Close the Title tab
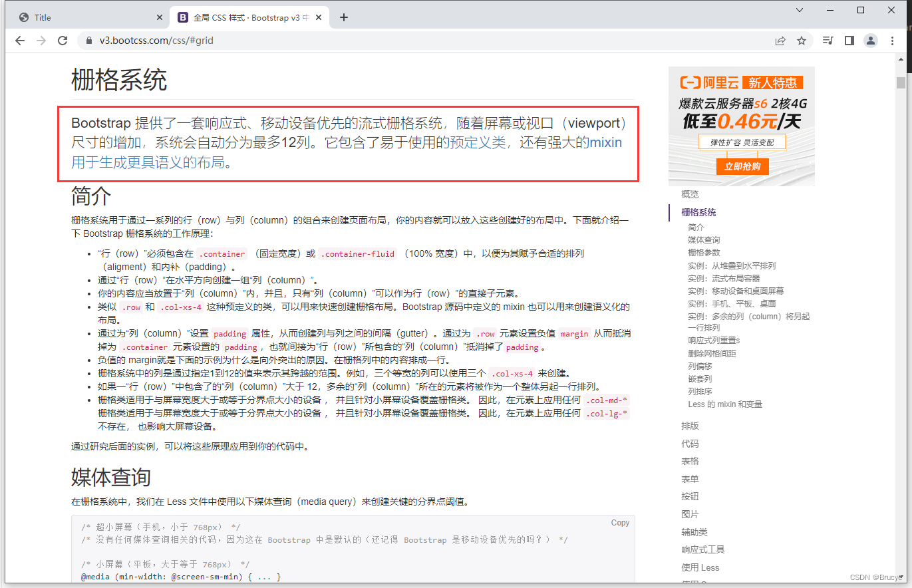Viewport: 912px width, 588px height. tap(159, 17)
